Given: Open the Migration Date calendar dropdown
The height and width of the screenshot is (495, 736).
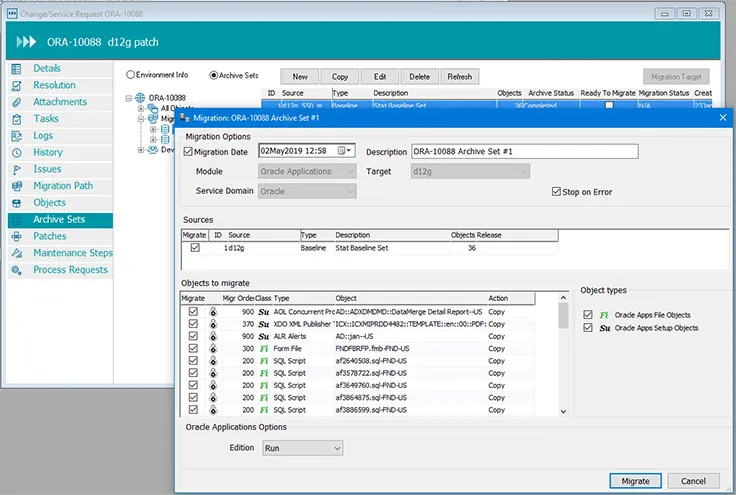Looking at the screenshot, I should point(346,151).
